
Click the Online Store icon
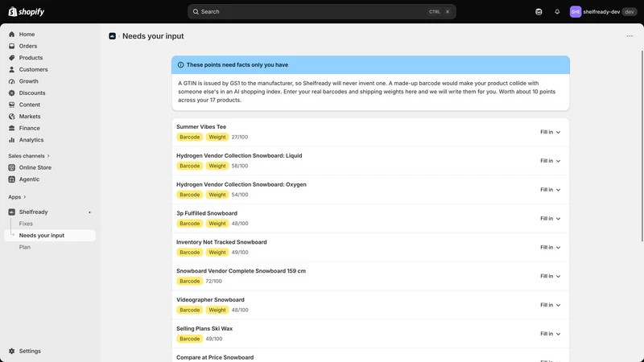pyautogui.click(x=11, y=167)
